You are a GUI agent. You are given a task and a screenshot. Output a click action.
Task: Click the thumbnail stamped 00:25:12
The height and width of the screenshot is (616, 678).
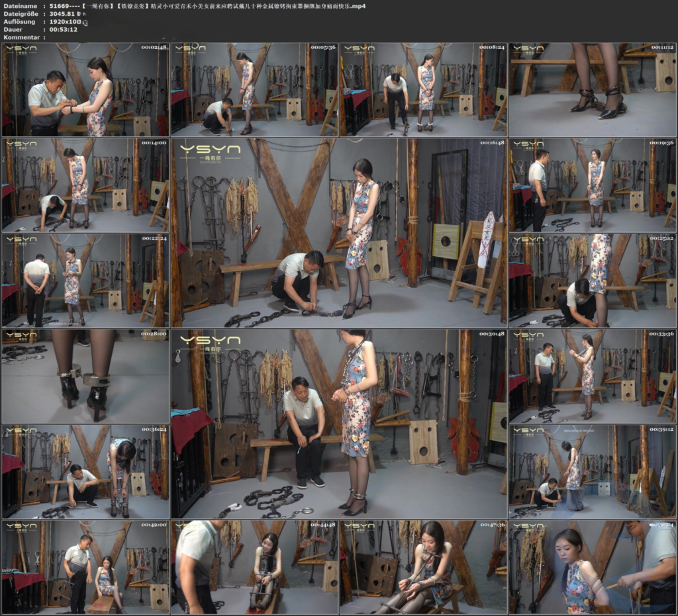tap(593, 281)
